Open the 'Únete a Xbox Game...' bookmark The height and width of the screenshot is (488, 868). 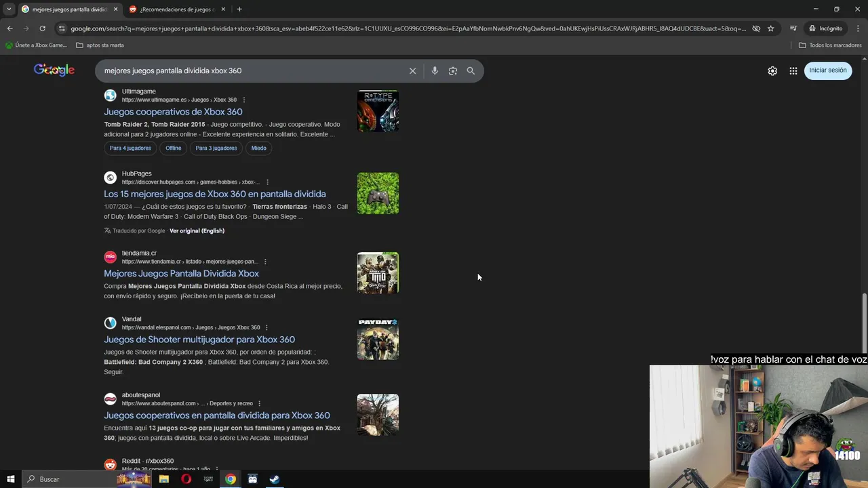pyautogui.click(x=36, y=45)
